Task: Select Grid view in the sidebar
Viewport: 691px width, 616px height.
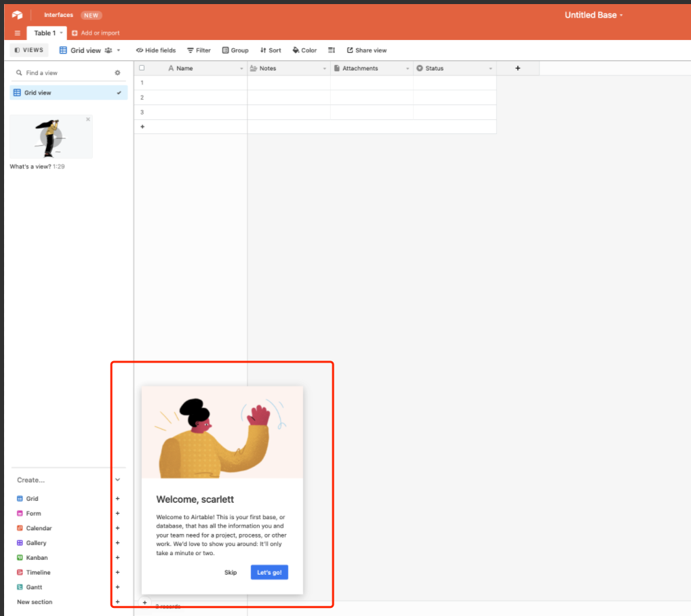Action: pyautogui.click(x=68, y=92)
